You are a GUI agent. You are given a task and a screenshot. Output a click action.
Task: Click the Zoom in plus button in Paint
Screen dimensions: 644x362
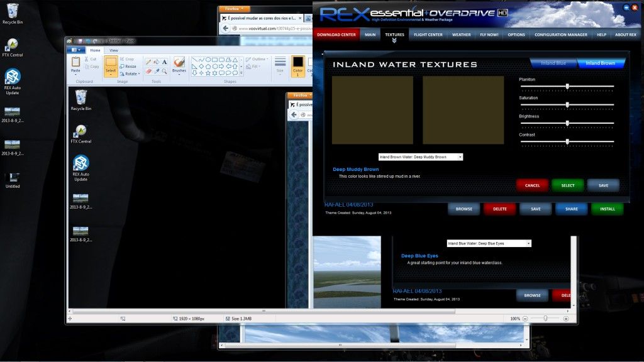click(566, 319)
